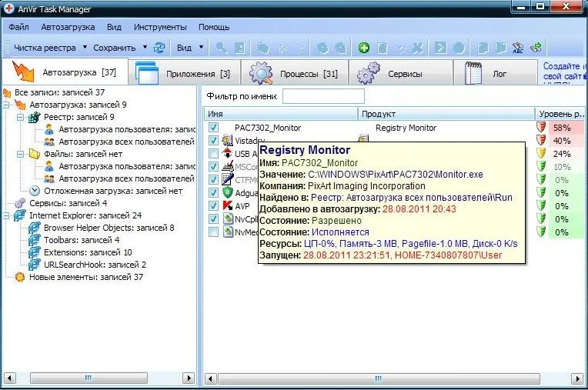
Task: Click the clock icon of Отложенная загрузка
Action: coord(35,191)
